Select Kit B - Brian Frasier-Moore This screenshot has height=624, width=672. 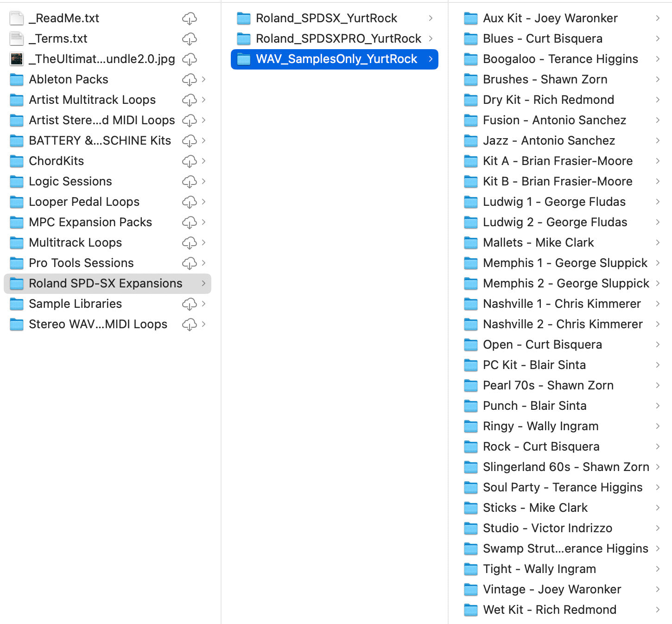point(562,181)
